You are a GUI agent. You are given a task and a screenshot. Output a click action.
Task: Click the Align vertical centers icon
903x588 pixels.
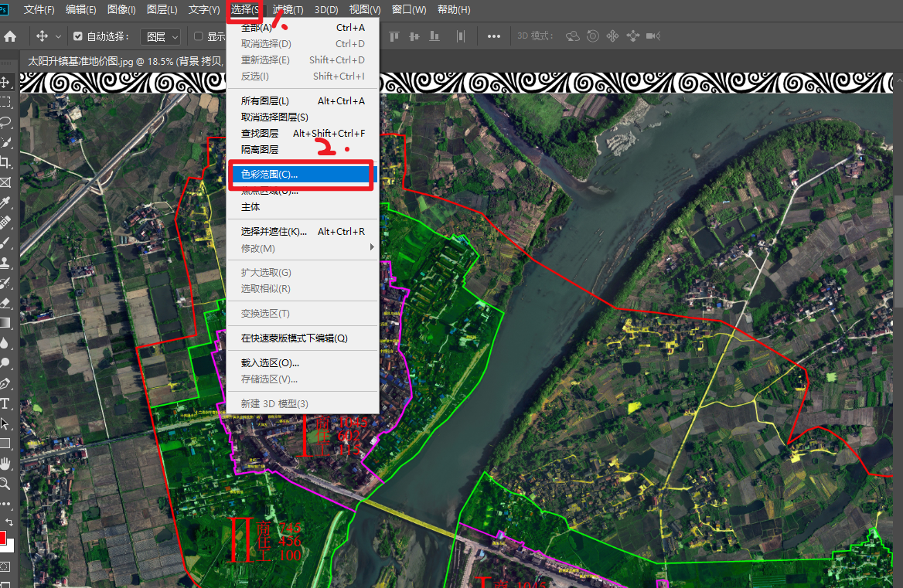(414, 36)
